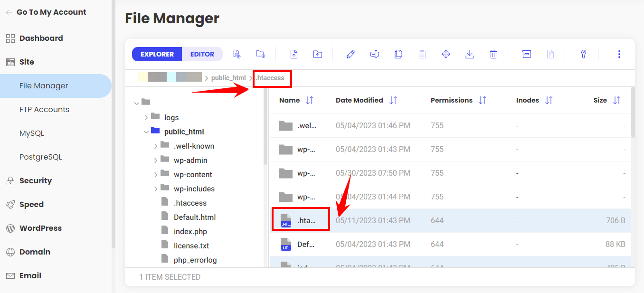
Task: Click the New Folder toolbar icon
Action: tap(260, 54)
